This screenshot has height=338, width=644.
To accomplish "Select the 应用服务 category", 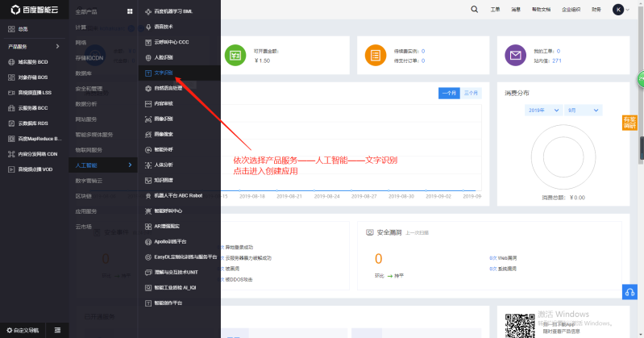I will coord(86,211).
